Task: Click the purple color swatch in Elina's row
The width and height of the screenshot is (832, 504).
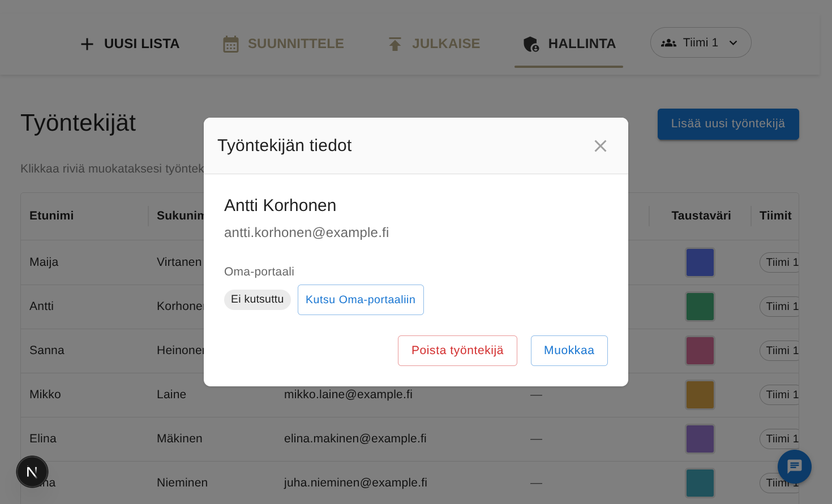Action: click(700, 439)
